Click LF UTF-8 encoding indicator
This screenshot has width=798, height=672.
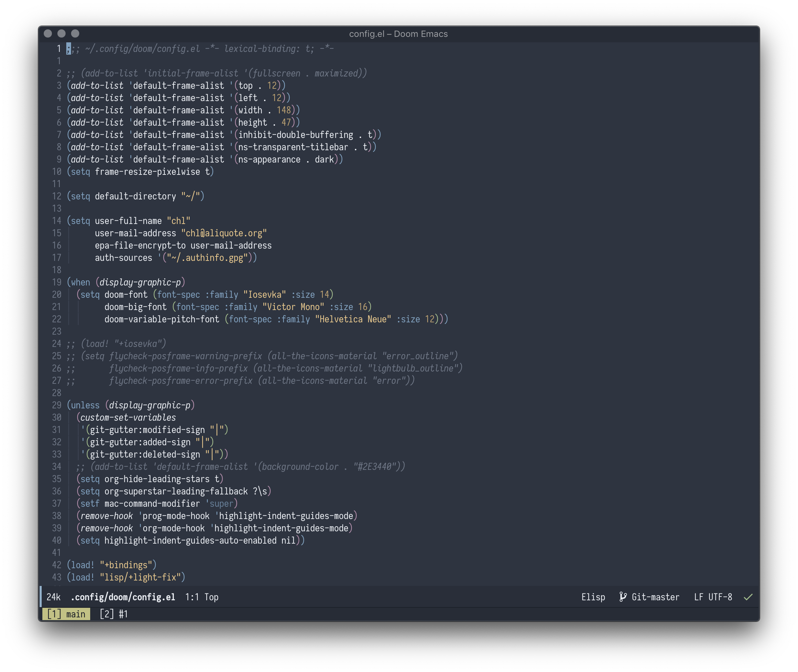pos(713,597)
